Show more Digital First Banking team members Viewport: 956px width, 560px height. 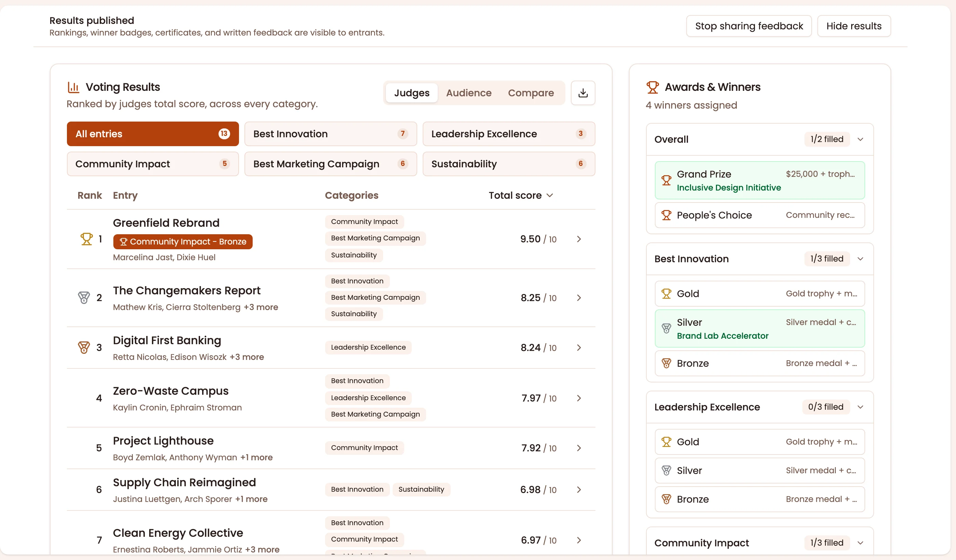247,357
